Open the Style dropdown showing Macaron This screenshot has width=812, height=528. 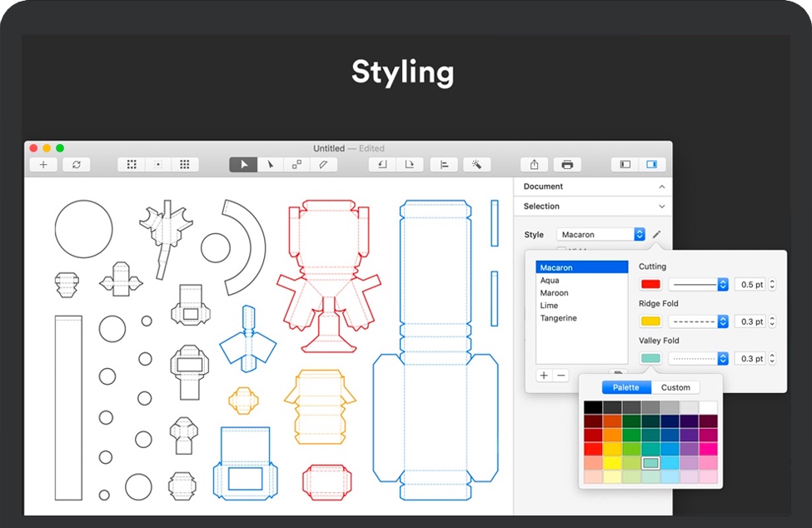[601, 235]
